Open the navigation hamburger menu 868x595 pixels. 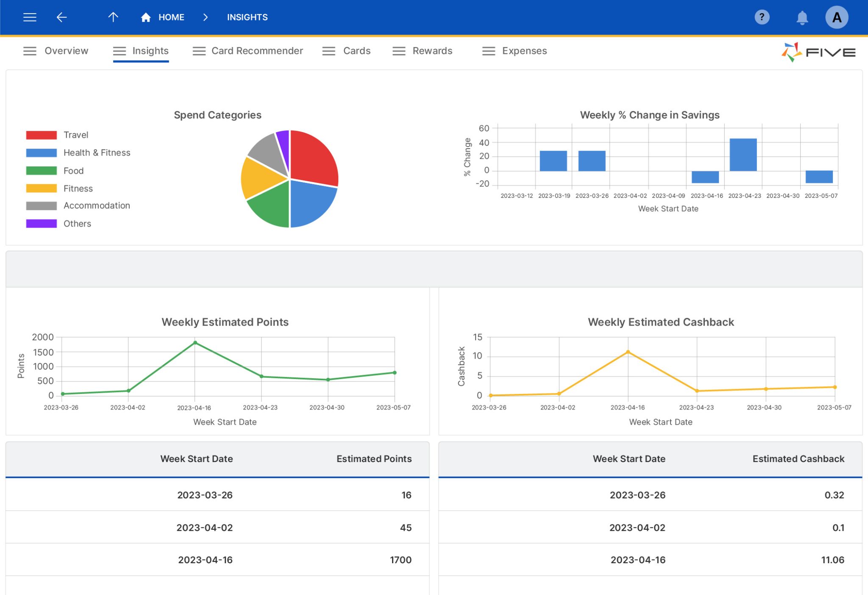coord(30,17)
